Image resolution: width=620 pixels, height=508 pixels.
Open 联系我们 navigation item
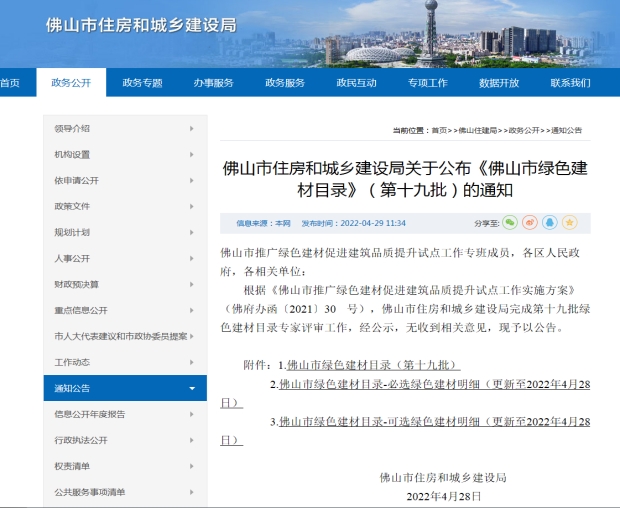coord(570,83)
